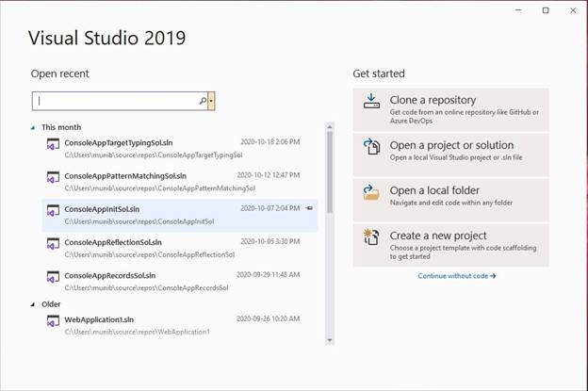Viewport: 588px width, 391px height.
Task: Collapse the Older group
Action: coord(33,304)
